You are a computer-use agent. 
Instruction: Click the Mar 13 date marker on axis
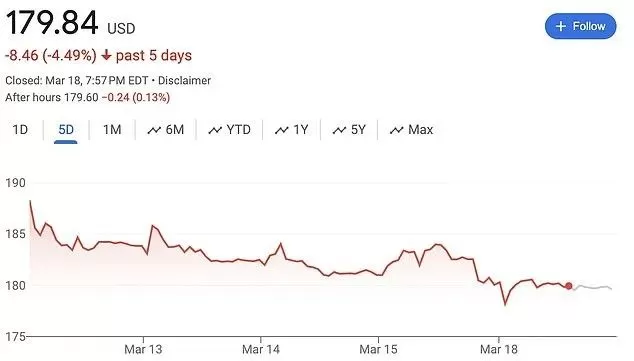click(x=143, y=349)
